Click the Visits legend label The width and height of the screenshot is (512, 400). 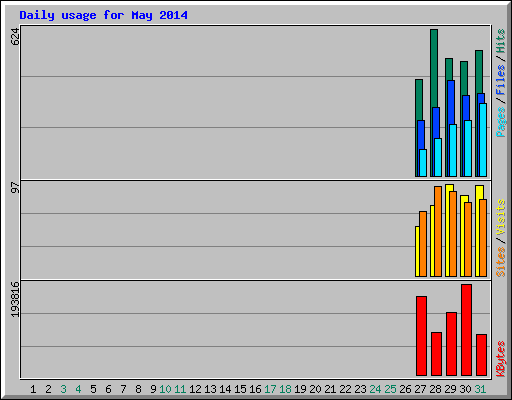pyautogui.click(x=500, y=217)
